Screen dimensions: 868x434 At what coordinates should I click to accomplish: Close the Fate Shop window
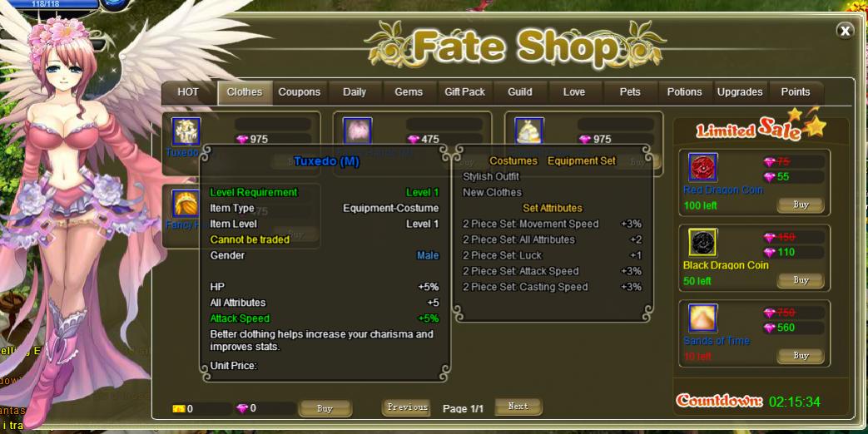click(x=845, y=31)
